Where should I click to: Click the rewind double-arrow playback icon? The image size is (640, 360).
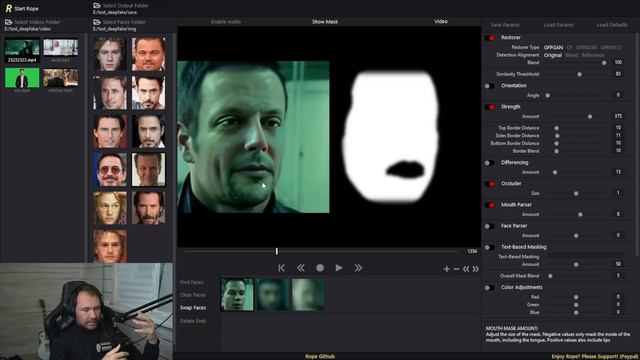pyautogui.click(x=300, y=268)
